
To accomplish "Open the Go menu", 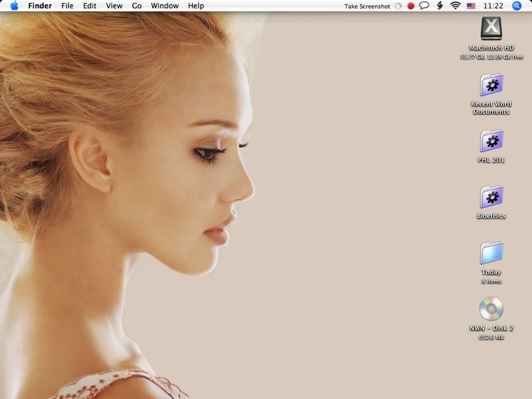I will (x=137, y=6).
